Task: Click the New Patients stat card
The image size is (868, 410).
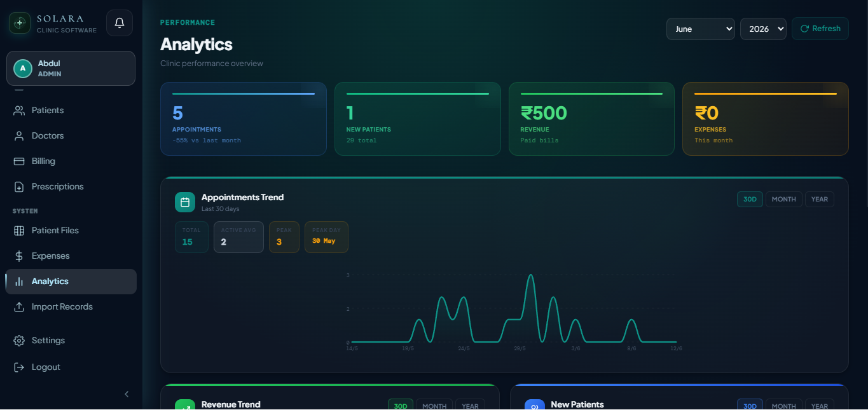Action: 418,119
